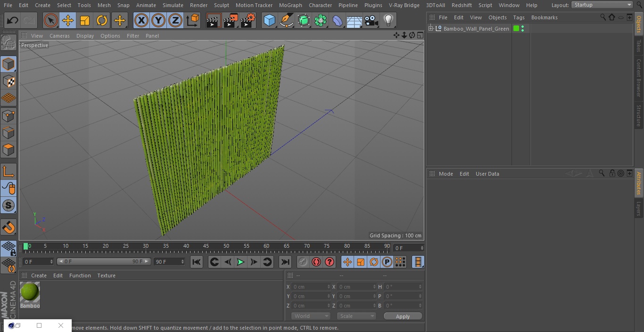Open World coordinate dropdown
644x332 pixels.
(x=311, y=316)
